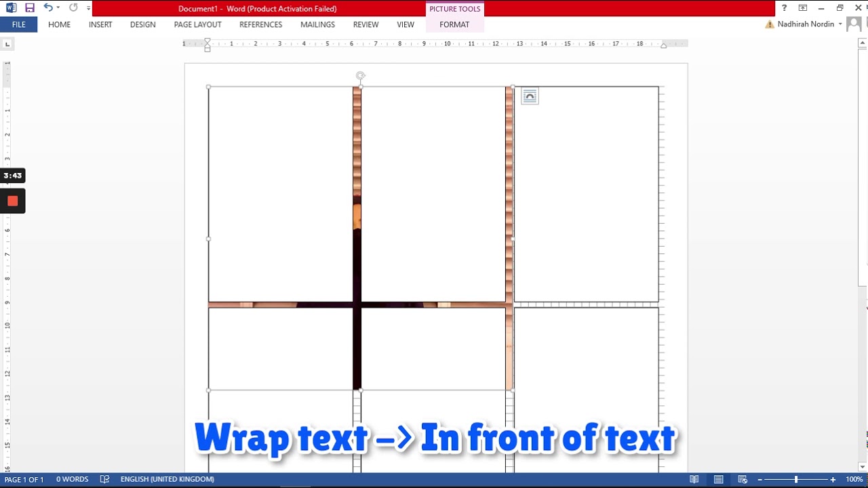Viewport: 868px width, 488px height.
Task: Click the 0 WORDS count in status bar
Action: coord(72,479)
